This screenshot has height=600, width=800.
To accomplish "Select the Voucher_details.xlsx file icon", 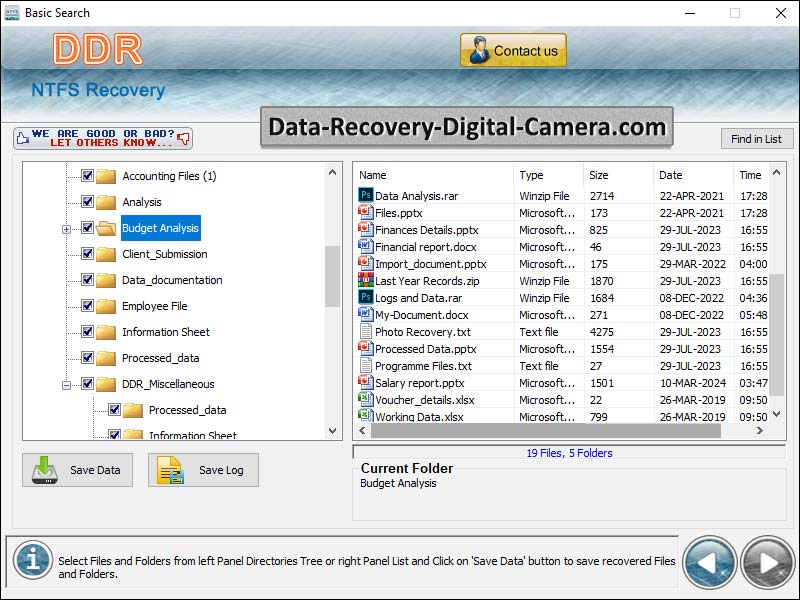I will pyautogui.click(x=365, y=400).
